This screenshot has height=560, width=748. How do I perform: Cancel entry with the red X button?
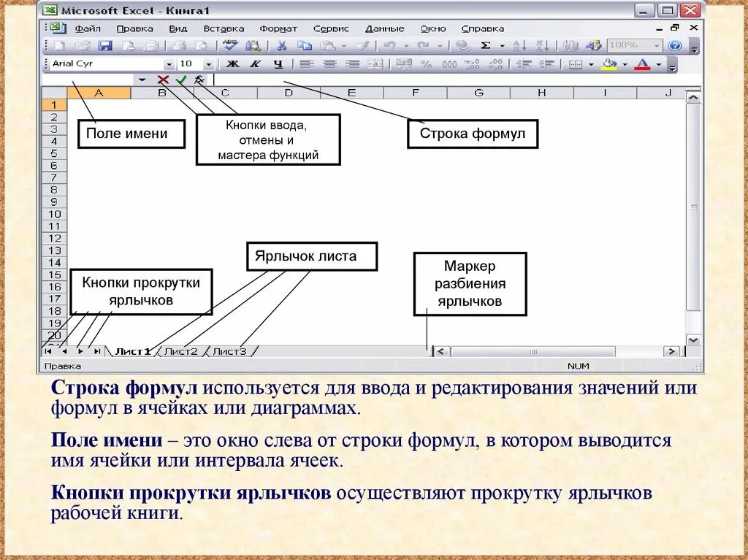[x=163, y=80]
